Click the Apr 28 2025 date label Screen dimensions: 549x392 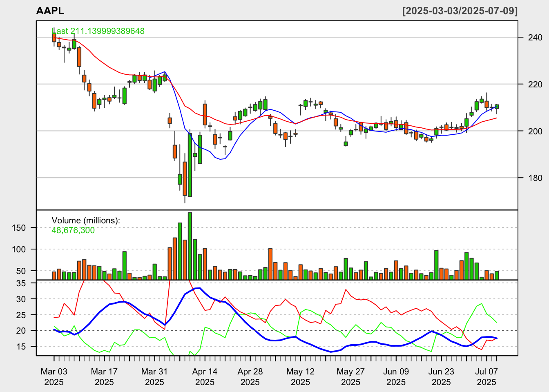coord(250,377)
